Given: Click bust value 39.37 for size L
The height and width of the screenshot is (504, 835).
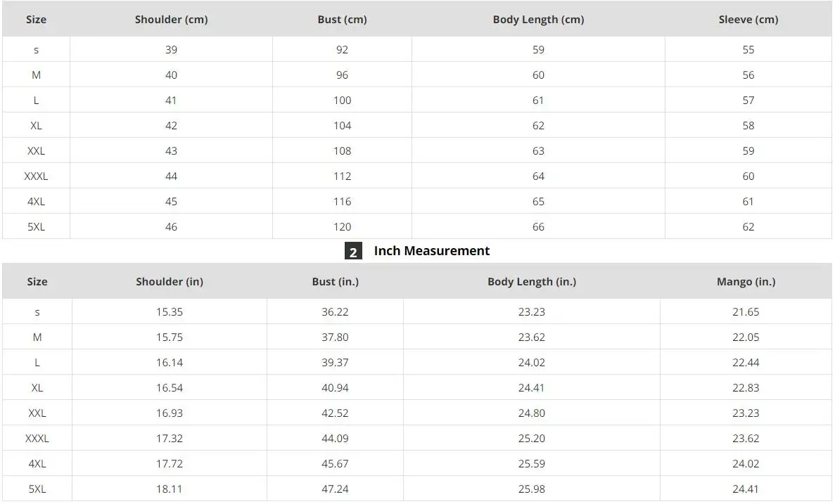Looking at the screenshot, I should pyautogui.click(x=335, y=363).
